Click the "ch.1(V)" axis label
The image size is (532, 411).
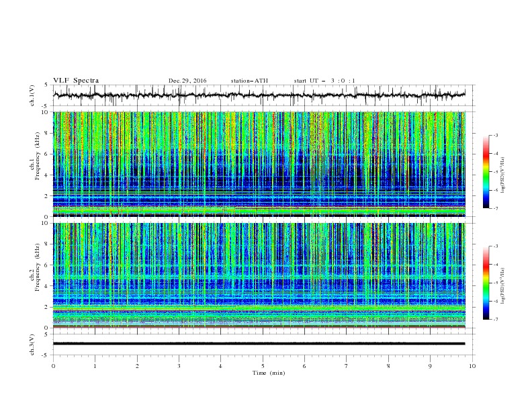pos(32,95)
